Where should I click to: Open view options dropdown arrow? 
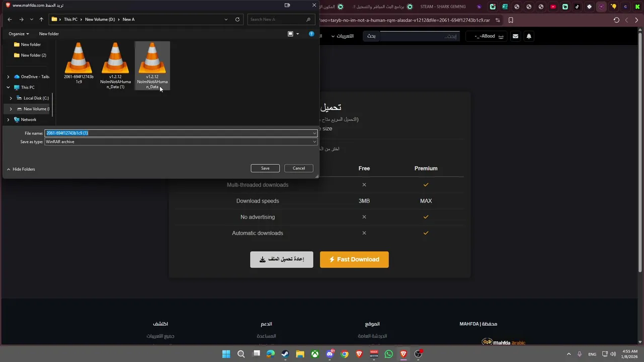pos(297,34)
